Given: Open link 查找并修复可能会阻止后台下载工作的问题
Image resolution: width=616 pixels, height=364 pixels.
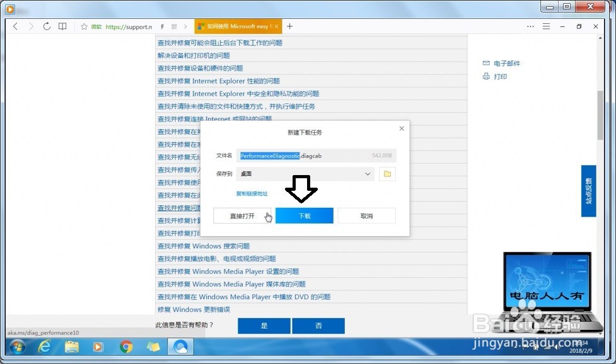Looking at the screenshot, I should [x=220, y=43].
